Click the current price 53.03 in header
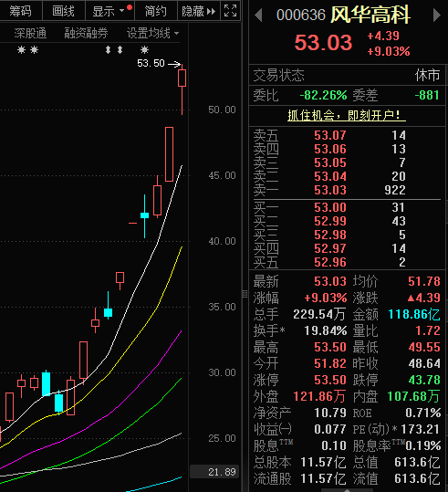 [323, 42]
